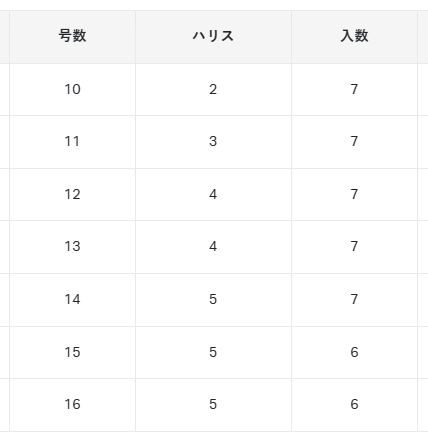Click the 号数 column header
This screenshot has width=428, height=440.
[72, 37]
